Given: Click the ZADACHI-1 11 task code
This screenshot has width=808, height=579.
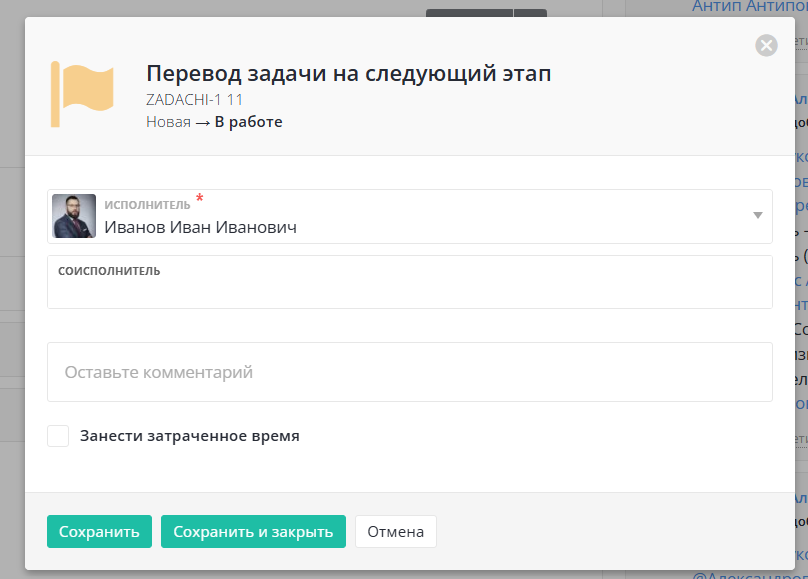Looking at the screenshot, I should (194, 100).
